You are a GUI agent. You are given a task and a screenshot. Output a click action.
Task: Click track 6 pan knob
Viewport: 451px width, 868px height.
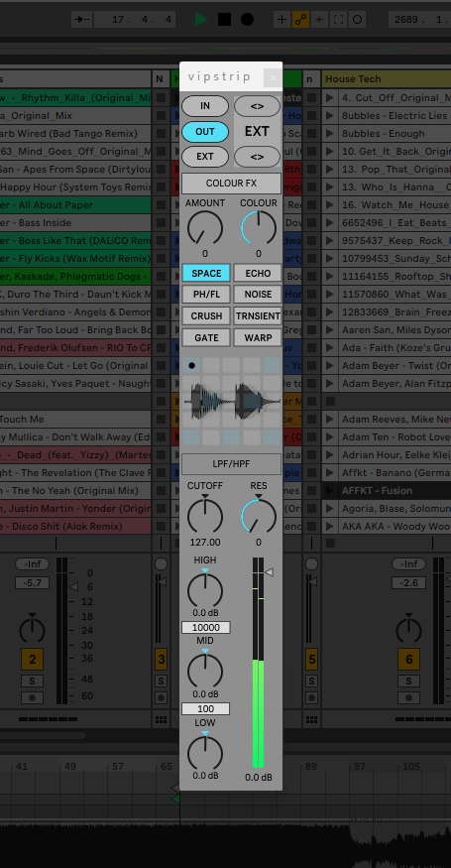[x=409, y=629]
